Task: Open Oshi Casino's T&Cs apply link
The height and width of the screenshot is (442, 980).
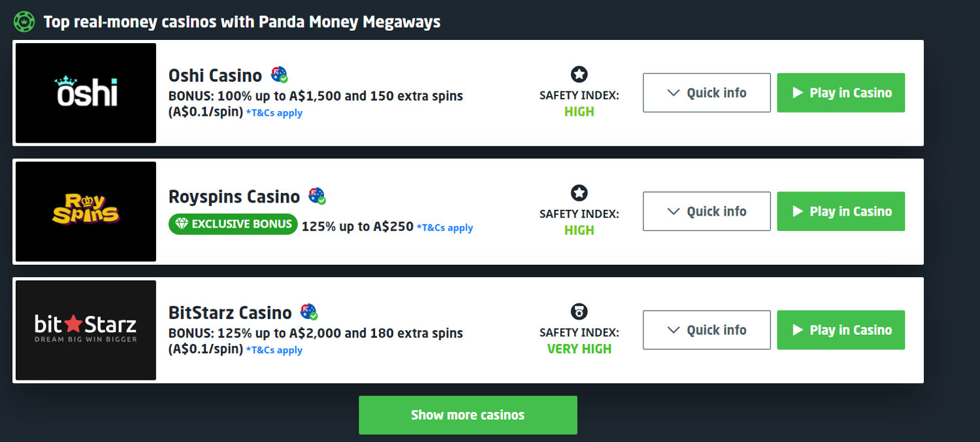Action: point(274,112)
